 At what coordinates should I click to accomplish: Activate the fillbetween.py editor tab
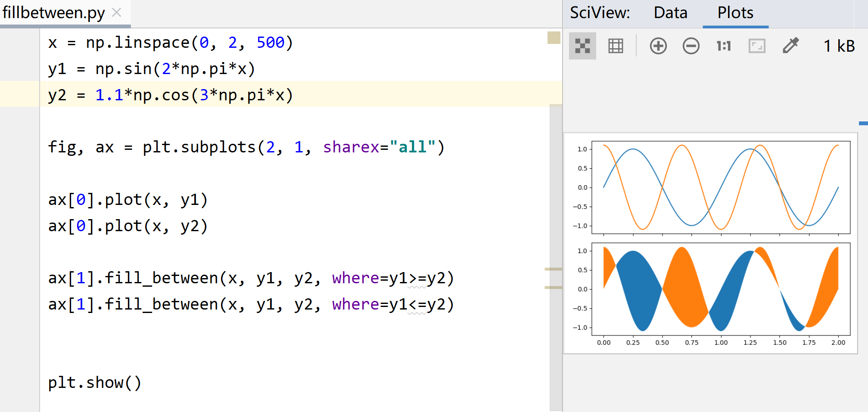coord(52,12)
